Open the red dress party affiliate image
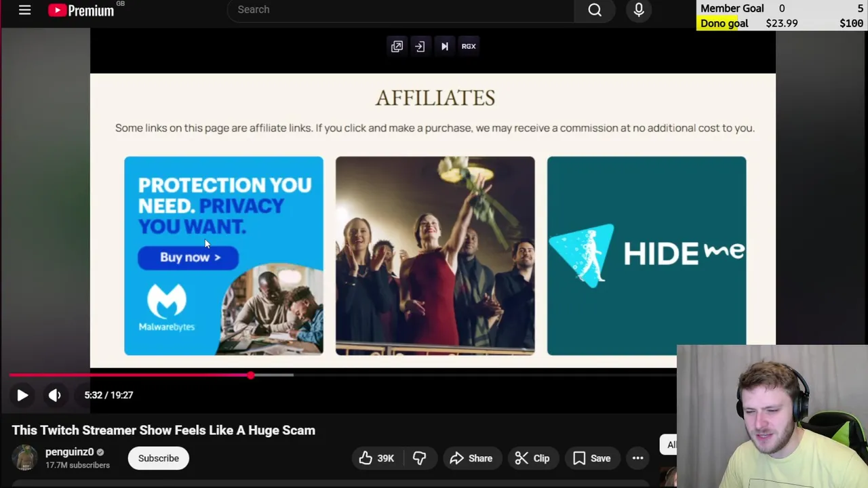Screen dimensions: 868x488 435,256
